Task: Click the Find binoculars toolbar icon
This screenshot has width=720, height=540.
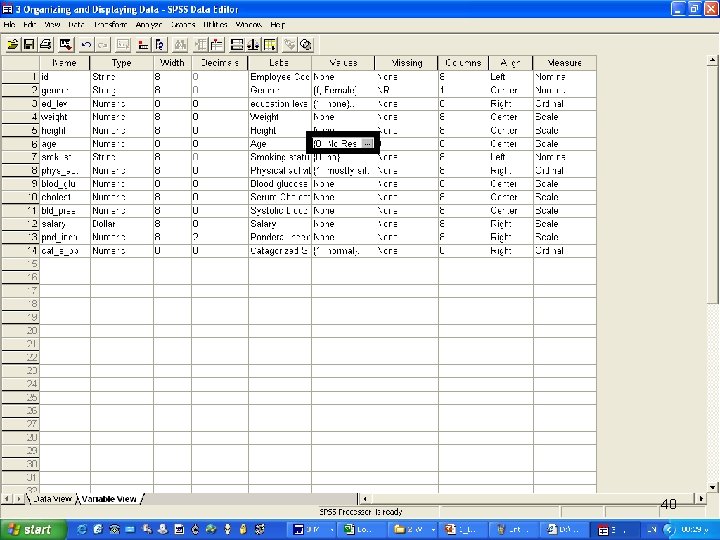Action: tap(180, 45)
